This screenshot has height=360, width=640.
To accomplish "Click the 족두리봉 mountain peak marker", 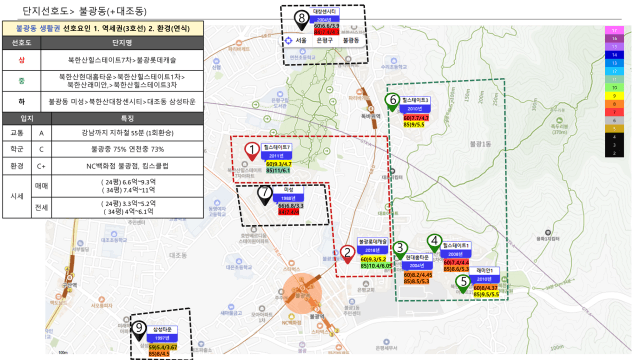I will 559,121.
